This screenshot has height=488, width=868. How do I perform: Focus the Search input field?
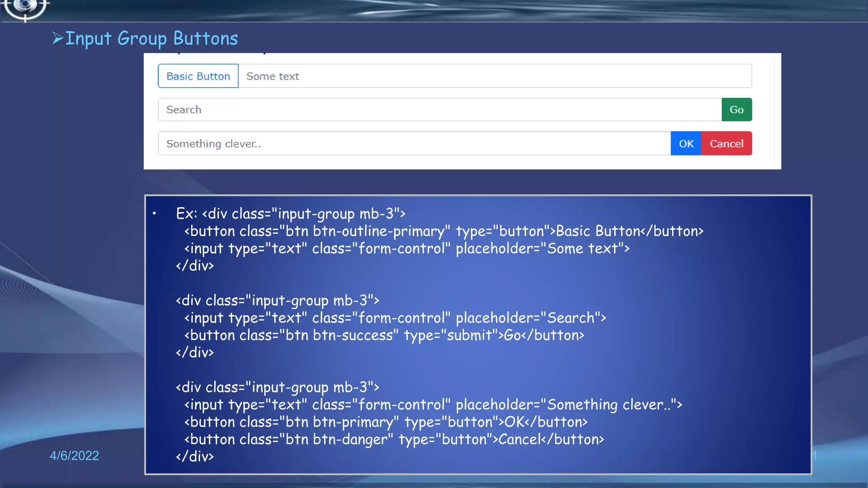coord(440,110)
